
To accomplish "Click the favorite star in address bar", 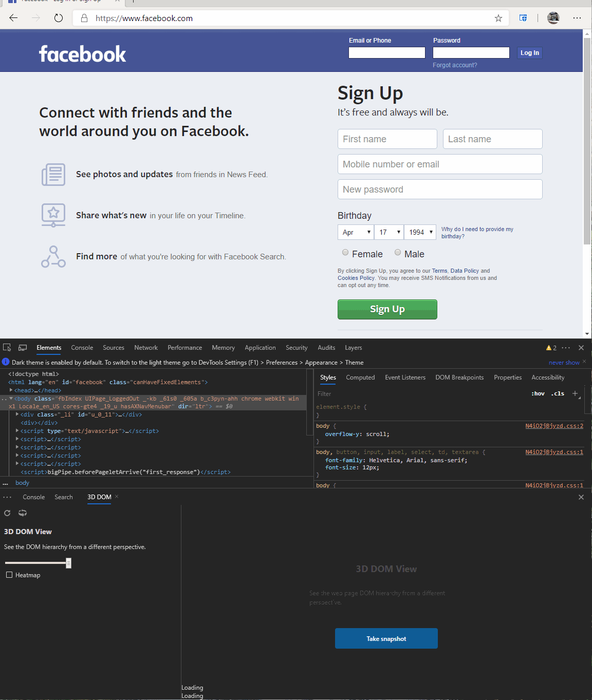I will 498,18.
